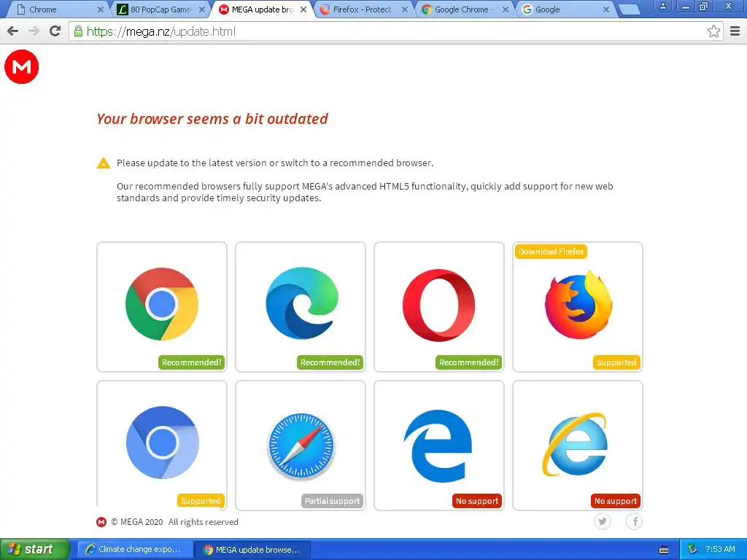Click the on-screen keyboard tray icon
747x560 pixels.
664,550
